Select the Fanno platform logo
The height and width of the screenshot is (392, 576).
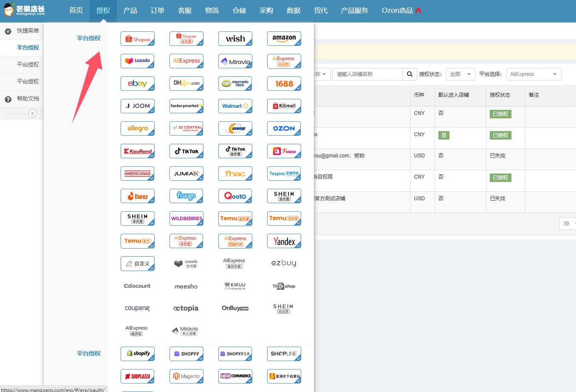(284, 151)
